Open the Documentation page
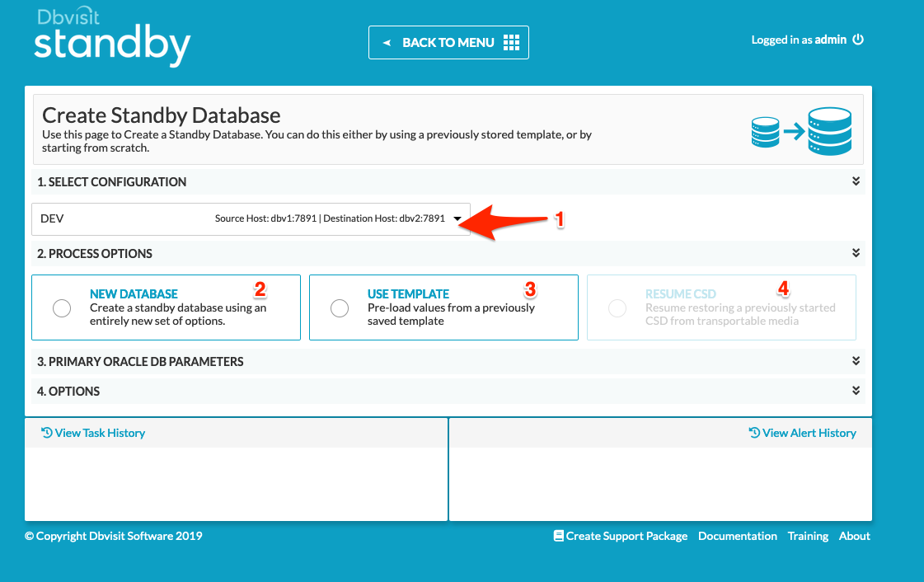The width and height of the screenshot is (924, 582). [738, 536]
